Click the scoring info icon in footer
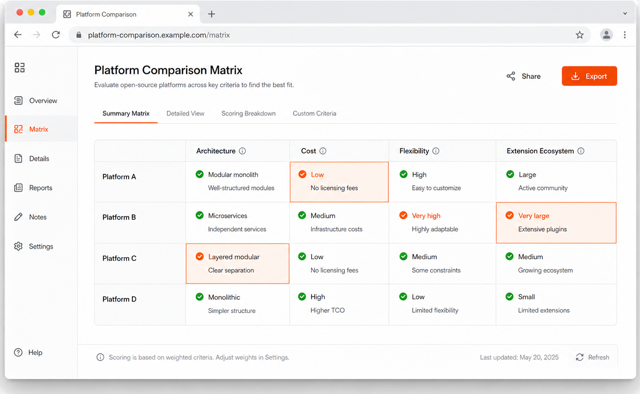The image size is (640, 394). tap(100, 357)
